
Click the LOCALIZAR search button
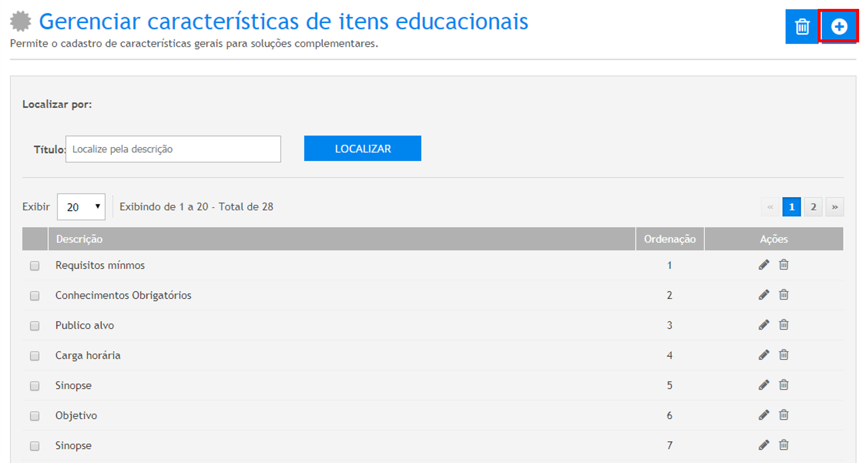(362, 148)
